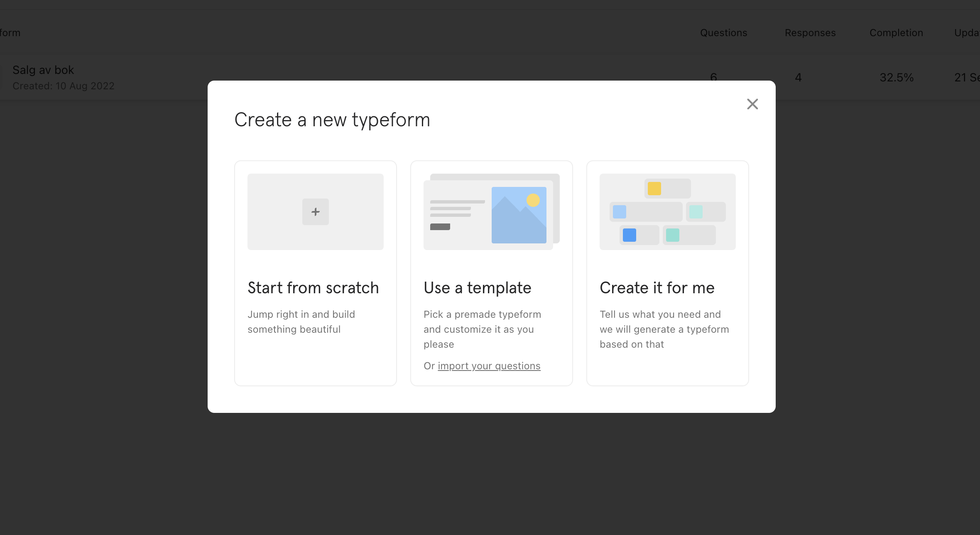Click the 32.5% completion value
Image resolution: width=980 pixels, height=535 pixels.
coord(897,78)
